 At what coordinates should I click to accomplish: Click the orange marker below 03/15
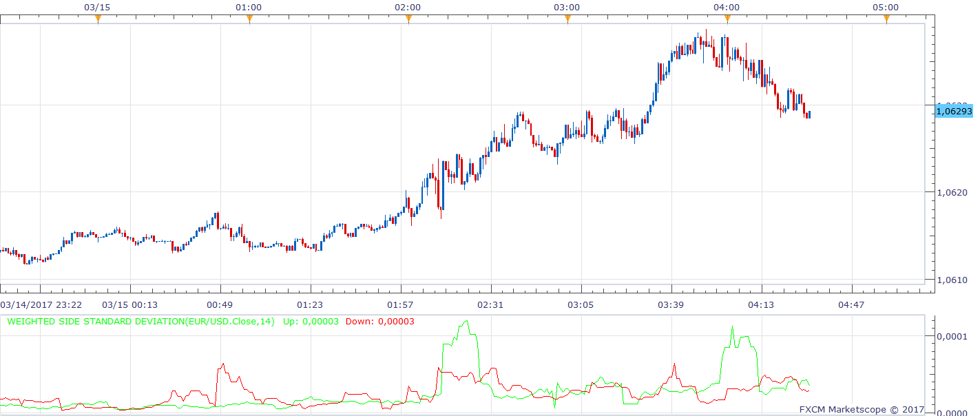98,19
